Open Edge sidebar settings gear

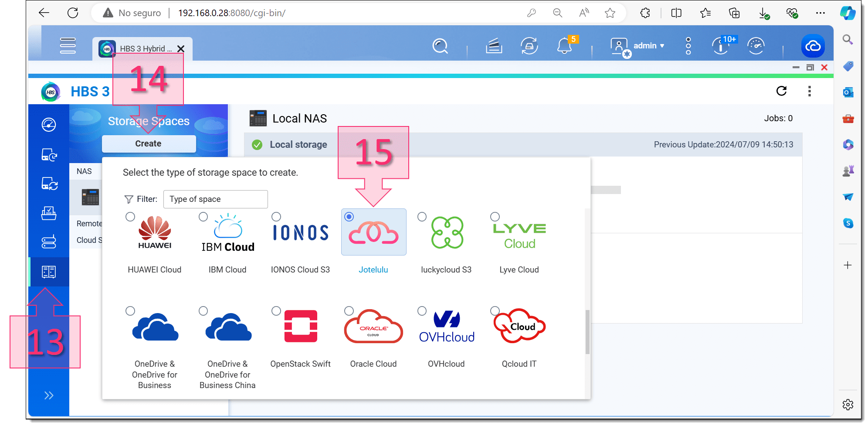click(x=848, y=405)
